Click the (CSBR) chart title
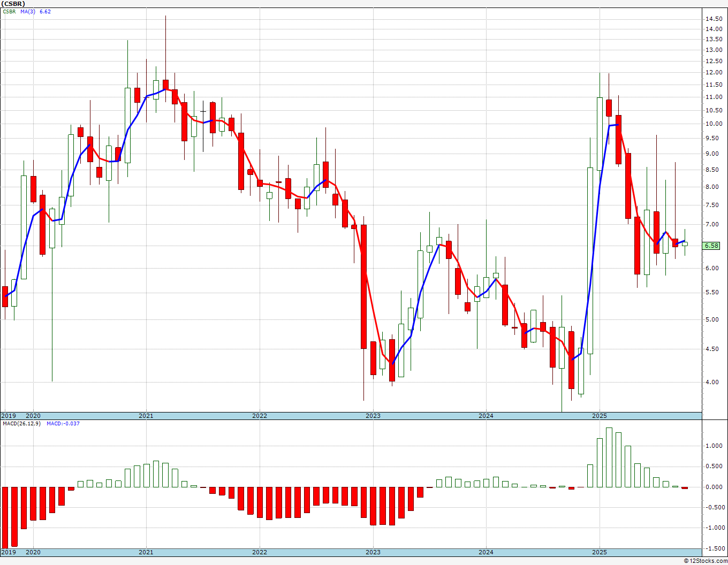The image size is (728, 565). click(13, 3)
